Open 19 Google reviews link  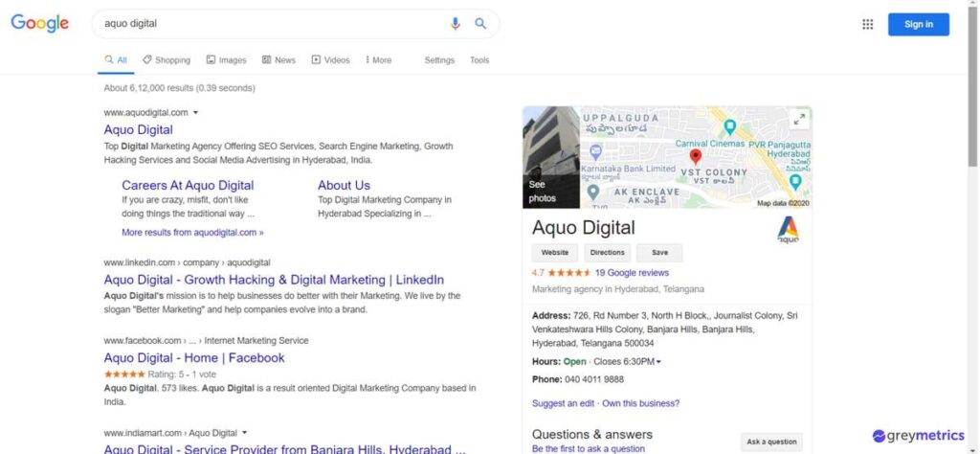coord(632,273)
